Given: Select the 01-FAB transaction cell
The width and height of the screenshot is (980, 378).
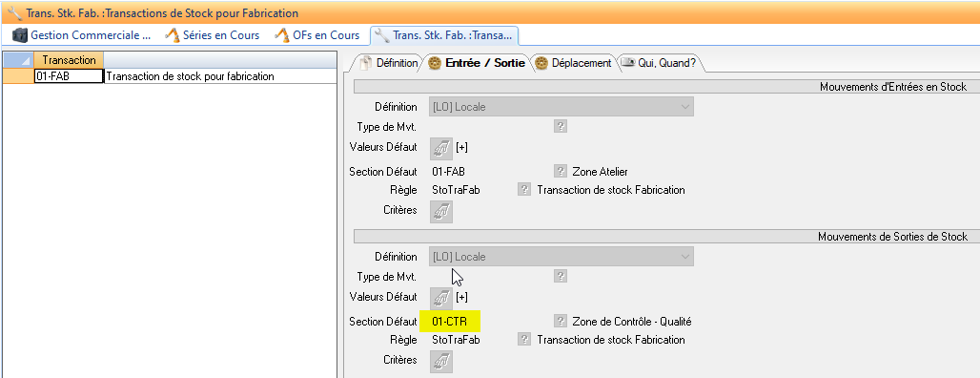Looking at the screenshot, I should [x=69, y=76].
